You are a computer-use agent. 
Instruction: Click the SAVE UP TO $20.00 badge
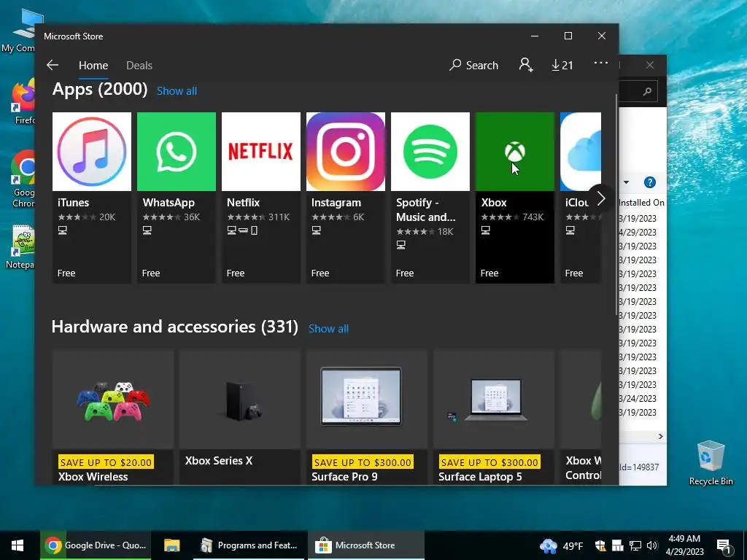click(x=106, y=462)
